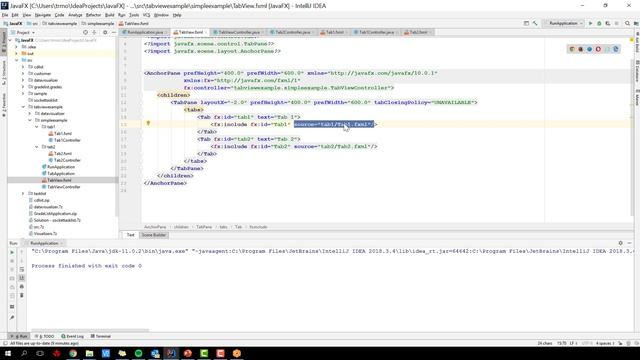The height and width of the screenshot is (360, 640).
Task: Collapse the tab1 package
Action: 37,127
